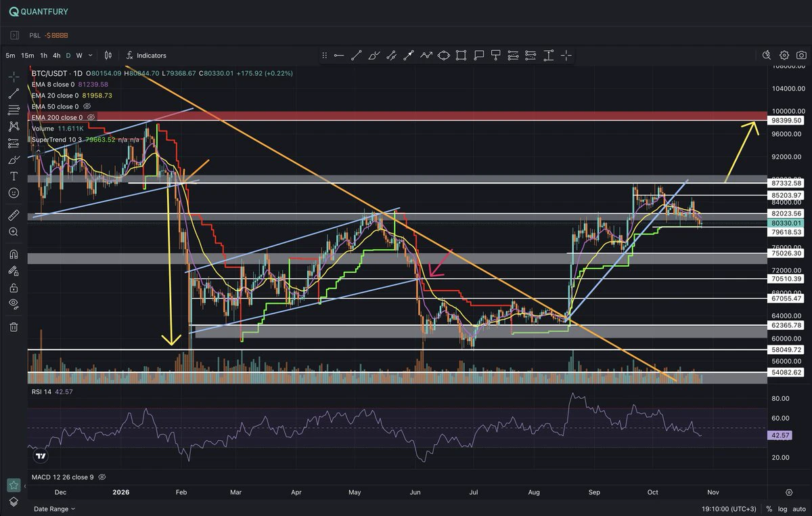This screenshot has height=516, width=812.
Task: Pick the ellipse shape in drawing toolbar
Action: pos(444,56)
